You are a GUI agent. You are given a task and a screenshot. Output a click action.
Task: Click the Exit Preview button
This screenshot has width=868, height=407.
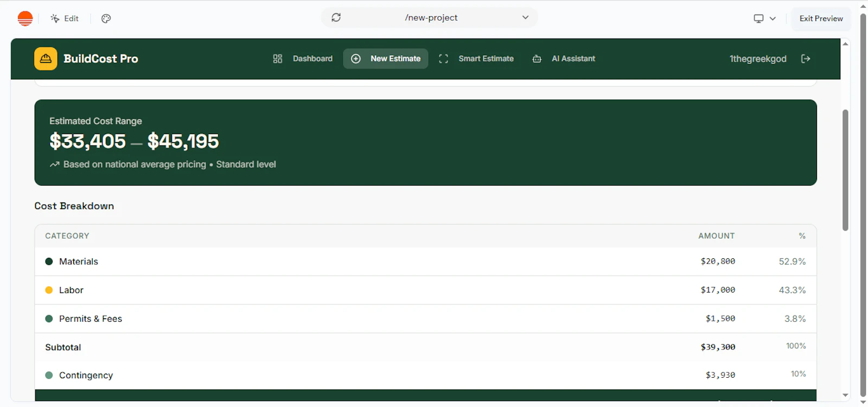[821, 18]
